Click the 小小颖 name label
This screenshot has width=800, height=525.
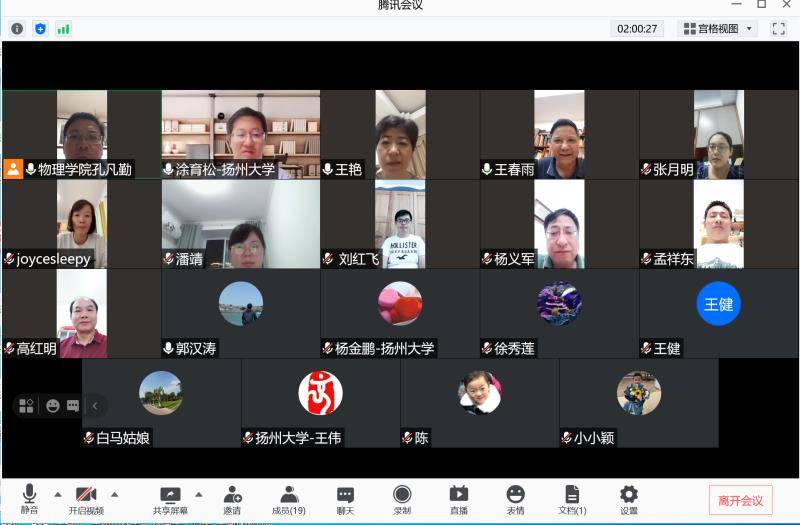(x=594, y=438)
